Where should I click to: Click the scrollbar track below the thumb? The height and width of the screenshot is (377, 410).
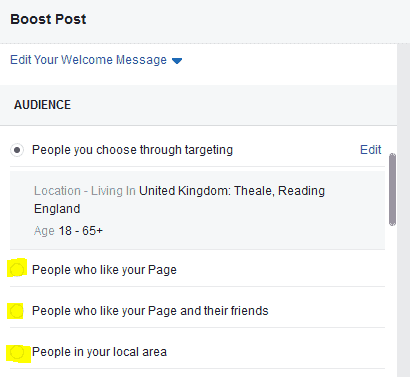(x=393, y=300)
